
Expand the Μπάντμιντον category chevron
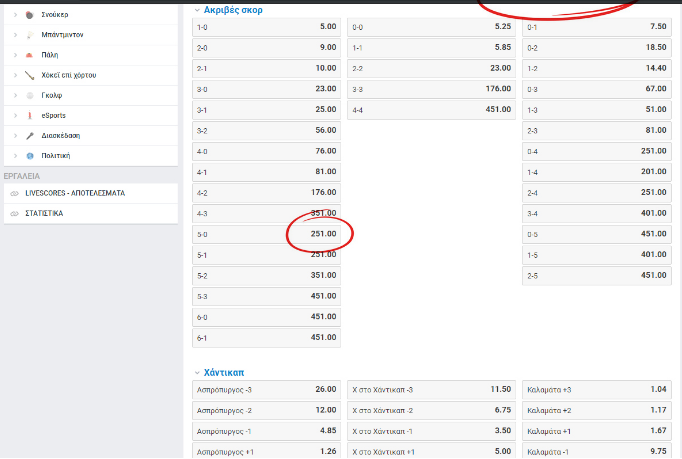pyautogui.click(x=15, y=35)
